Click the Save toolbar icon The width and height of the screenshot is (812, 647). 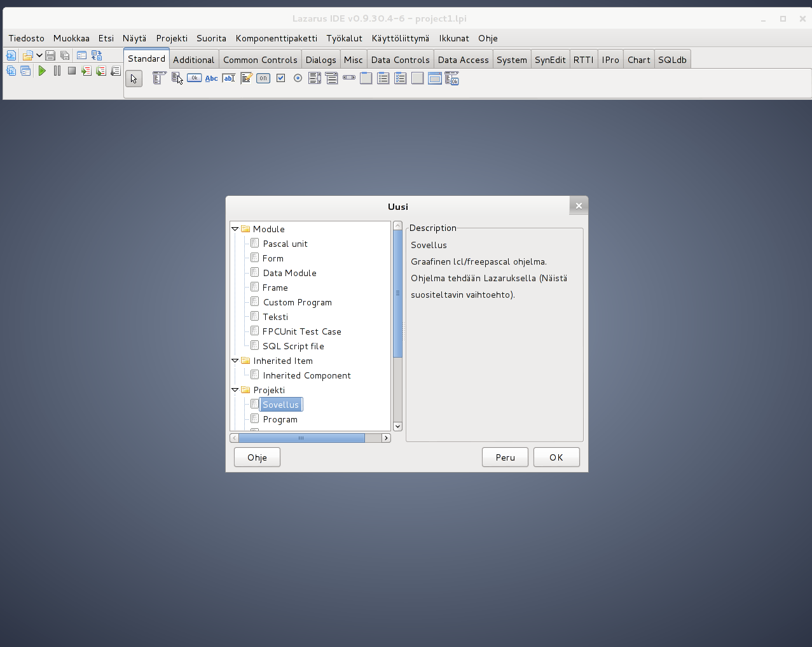pos(50,55)
